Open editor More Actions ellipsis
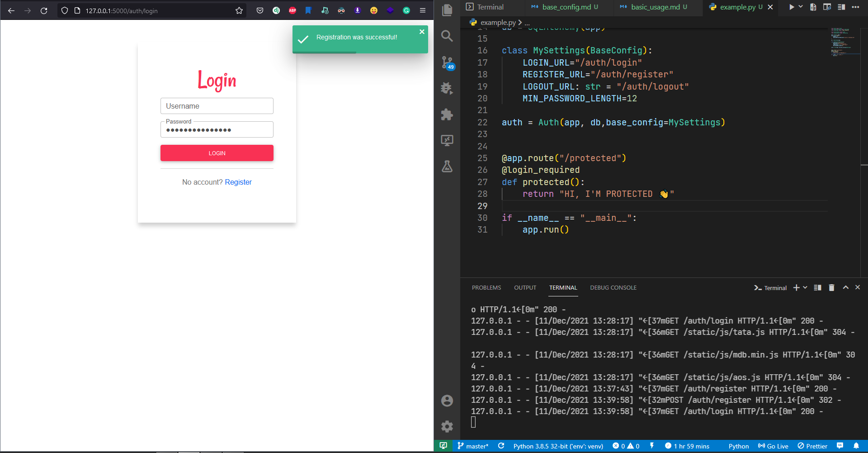The height and width of the screenshot is (453, 868). (855, 7)
